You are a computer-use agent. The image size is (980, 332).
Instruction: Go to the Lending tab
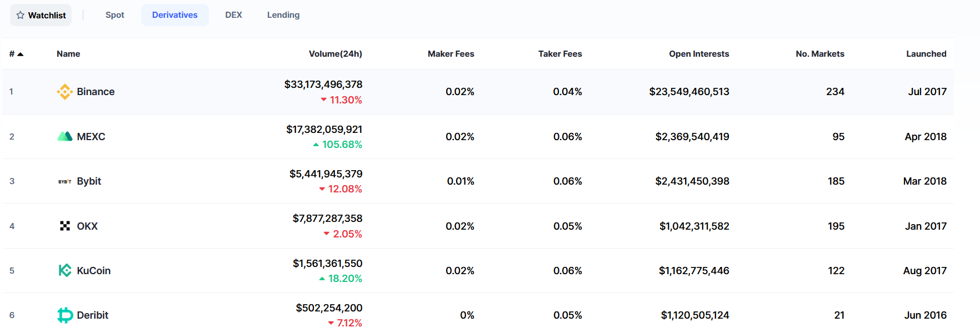tap(283, 15)
